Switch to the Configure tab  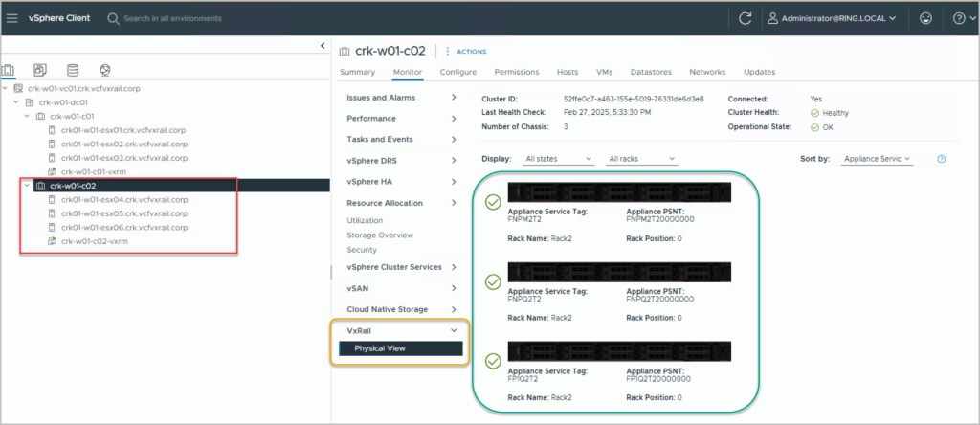coord(457,72)
